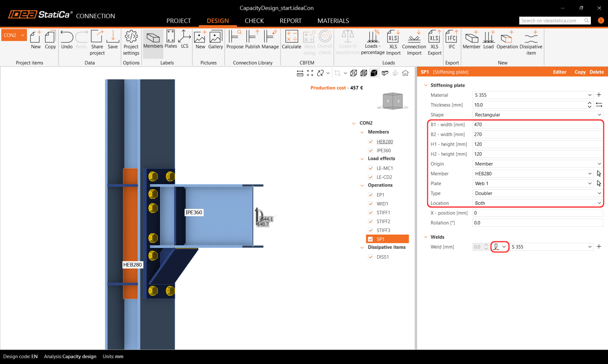Viewport: 608px width, 364px height.
Task: Open the Material S 355 dropdown
Action: [x=533, y=95]
